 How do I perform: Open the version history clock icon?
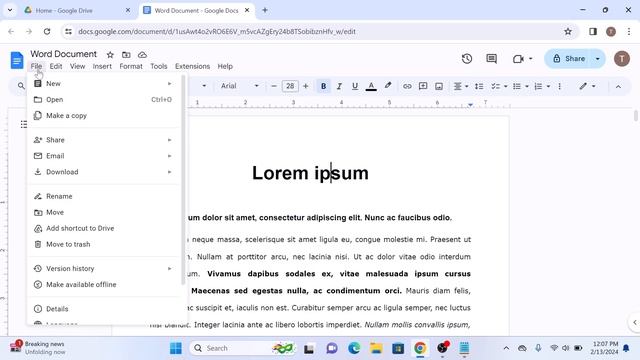point(467,59)
